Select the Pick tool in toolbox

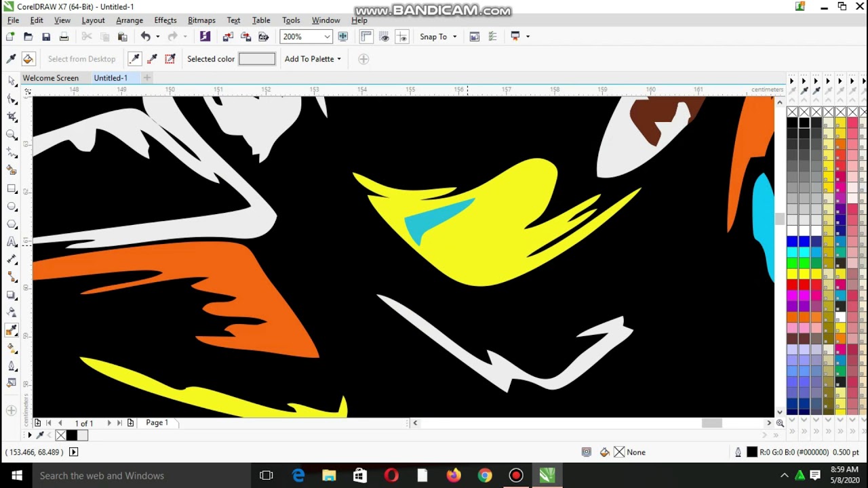(x=12, y=81)
